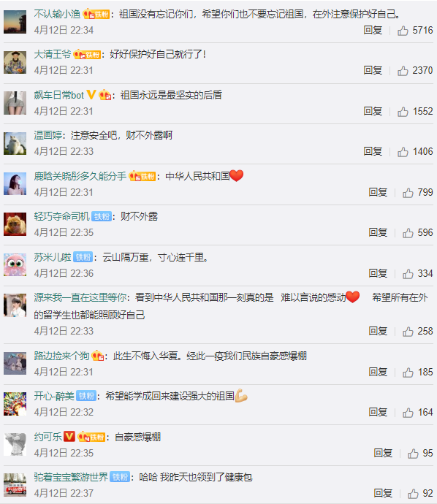The height and width of the screenshot is (504, 437).
Task: Reply to 驼着宝宝繁游世界's comment
Action: [383, 493]
